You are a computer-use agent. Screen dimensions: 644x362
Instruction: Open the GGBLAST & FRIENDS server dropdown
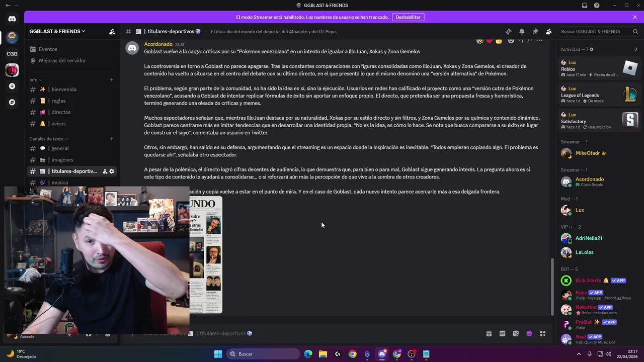click(57, 31)
